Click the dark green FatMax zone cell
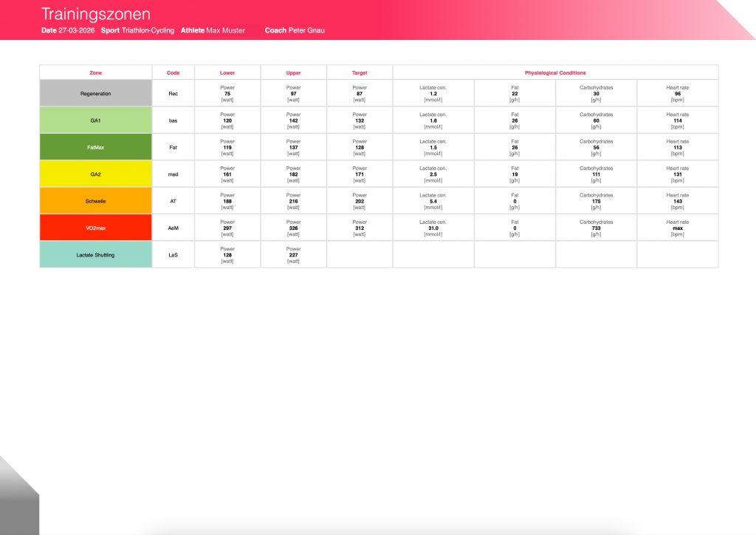The image size is (756, 535). click(95, 147)
